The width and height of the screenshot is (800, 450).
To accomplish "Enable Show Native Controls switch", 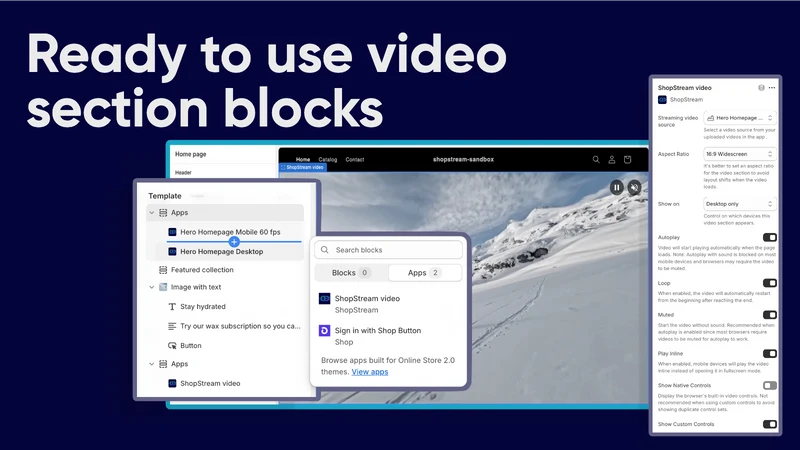I will click(770, 385).
